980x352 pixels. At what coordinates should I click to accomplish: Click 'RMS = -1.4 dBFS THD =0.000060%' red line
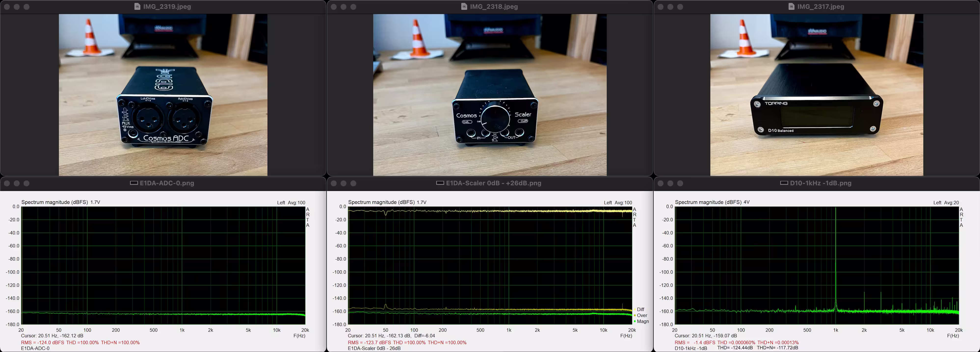click(737, 342)
